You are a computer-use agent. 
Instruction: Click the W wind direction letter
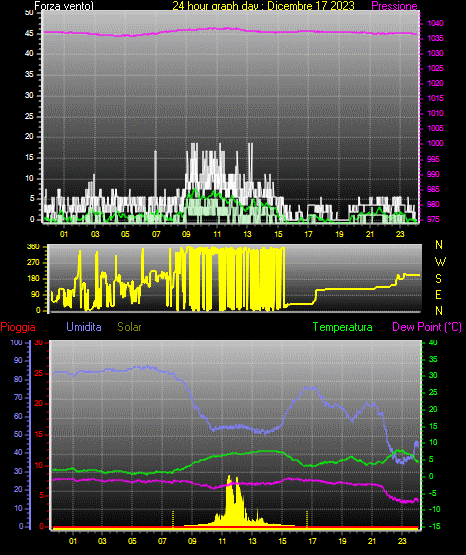tap(440, 262)
